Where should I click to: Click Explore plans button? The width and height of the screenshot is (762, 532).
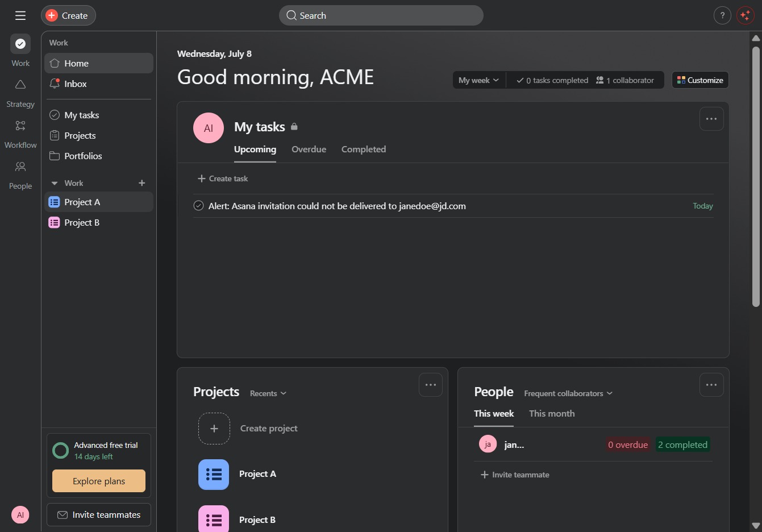point(99,481)
